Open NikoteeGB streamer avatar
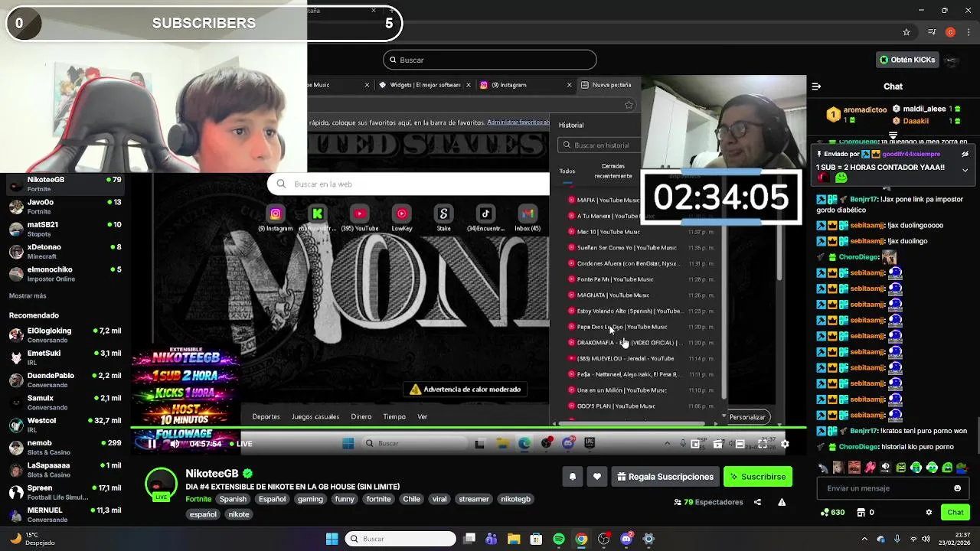980x551 pixels. coord(161,484)
